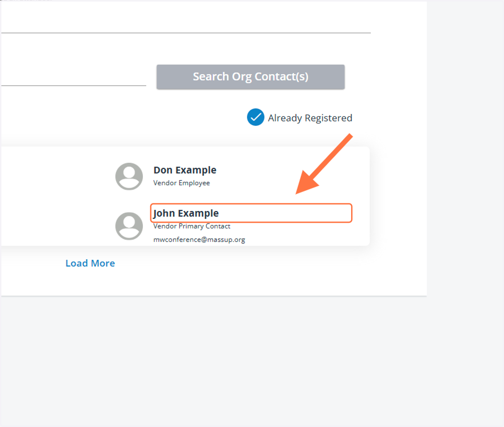Focus the search field beside Search Org Contact(s)
This screenshot has height=427, width=504.
click(x=73, y=77)
